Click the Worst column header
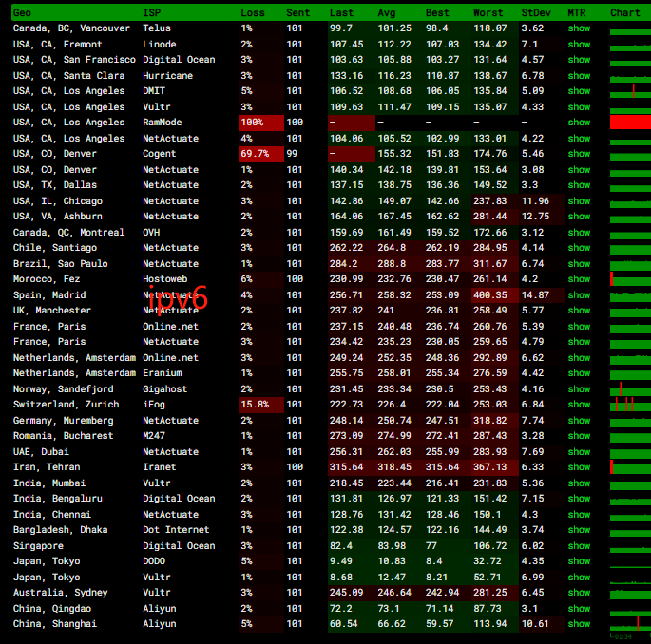This screenshot has height=644, width=651. tap(488, 13)
